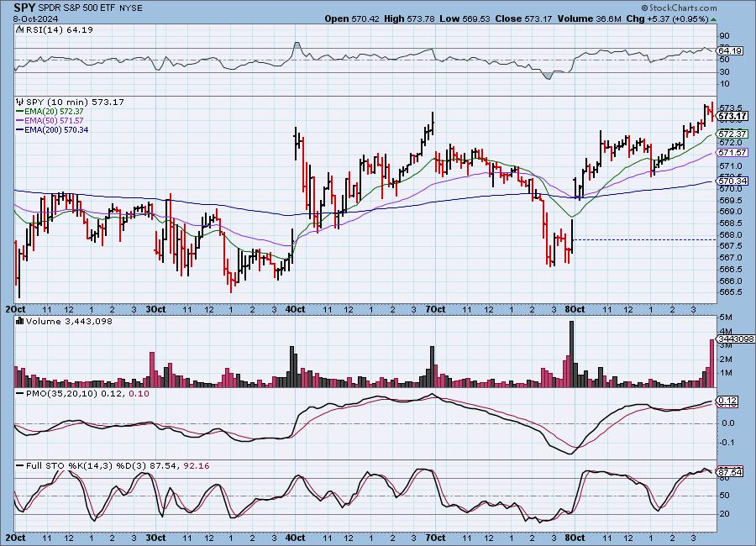756x546 pixels.
Task: Click the 571.57 EMA price tag
Action: coord(732,152)
